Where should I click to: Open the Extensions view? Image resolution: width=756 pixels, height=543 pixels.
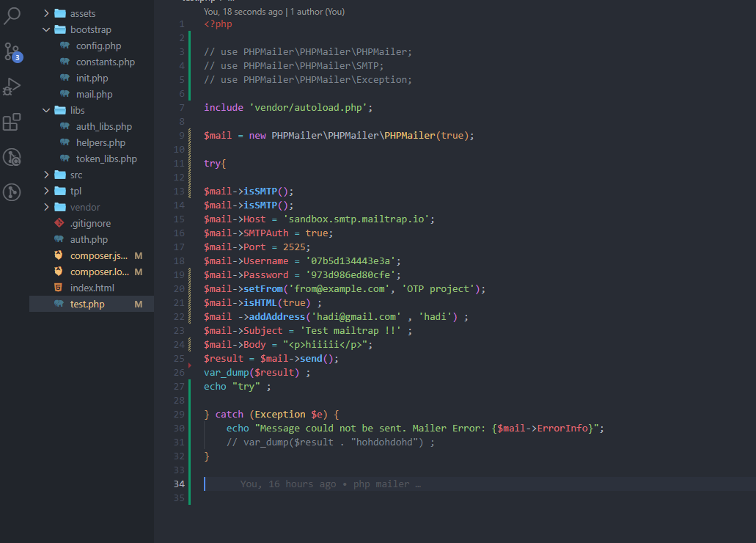pos(12,122)
